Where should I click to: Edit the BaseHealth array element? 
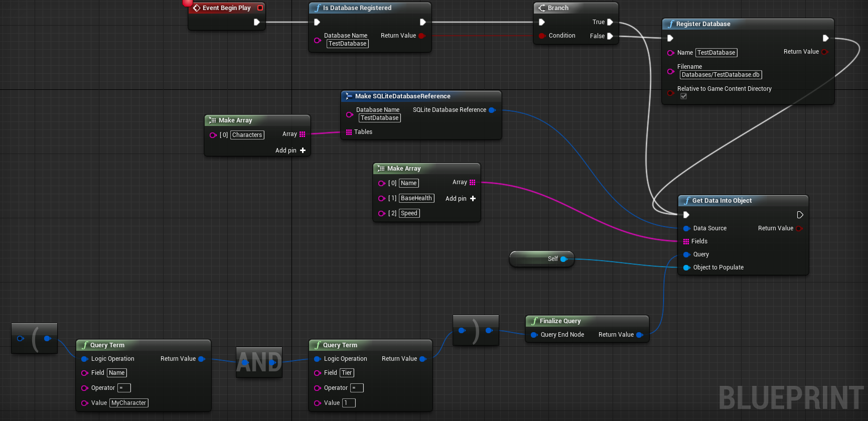[x=416, y=198]
